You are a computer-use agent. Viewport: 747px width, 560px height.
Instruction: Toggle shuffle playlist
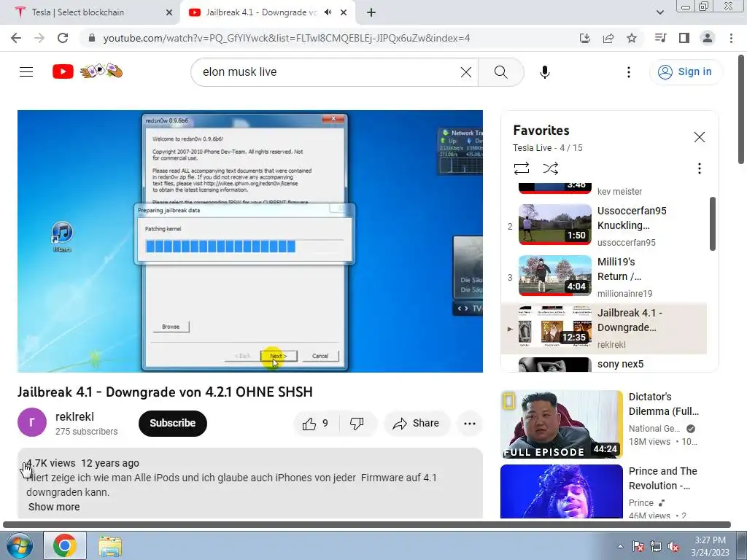550,168
